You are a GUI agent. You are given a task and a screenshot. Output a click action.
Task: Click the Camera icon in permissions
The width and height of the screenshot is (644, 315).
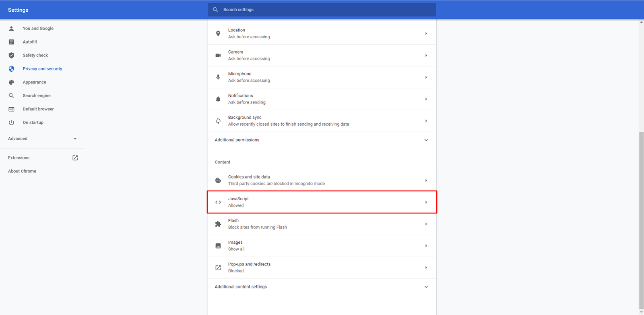(218, 56)
